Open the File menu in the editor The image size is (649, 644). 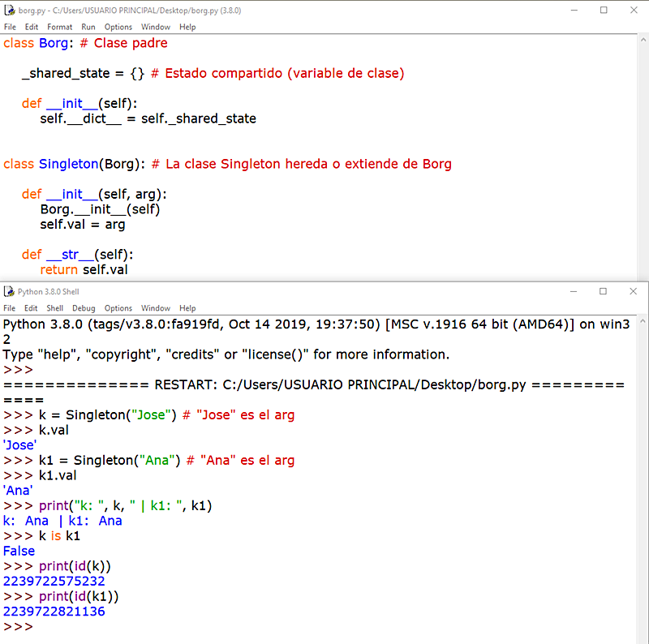click(x=9, y=27)
